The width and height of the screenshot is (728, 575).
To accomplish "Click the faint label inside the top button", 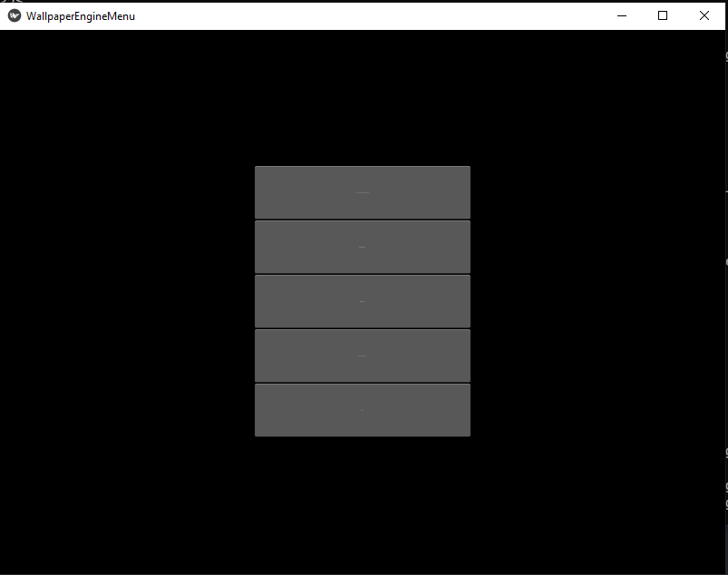I will (x=362, y=192).
